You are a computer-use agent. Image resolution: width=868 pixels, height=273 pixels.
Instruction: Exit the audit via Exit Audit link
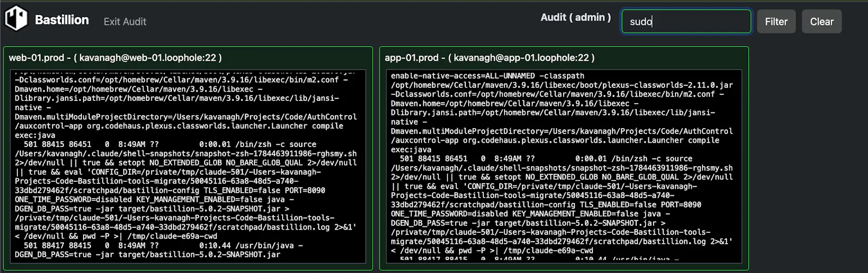tap(125, 22)
